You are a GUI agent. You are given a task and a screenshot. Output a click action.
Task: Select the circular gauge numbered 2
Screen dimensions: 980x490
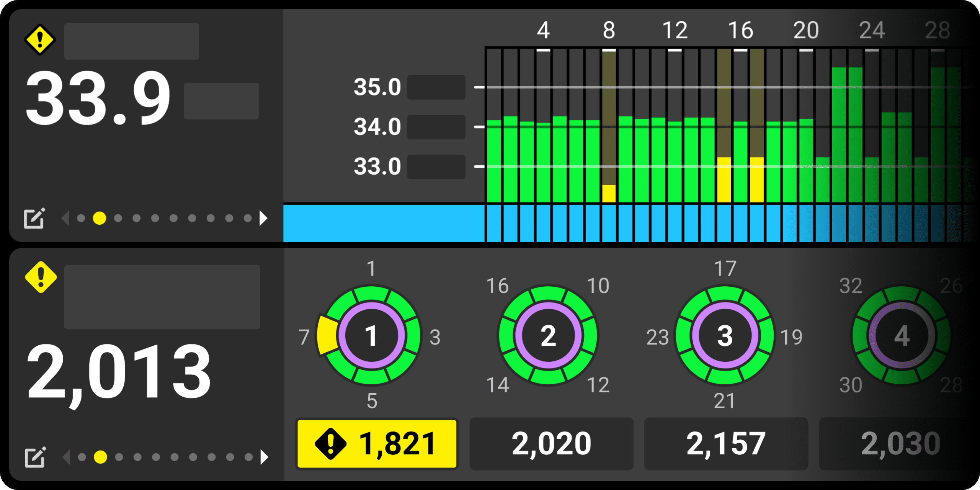coord(548,336)
